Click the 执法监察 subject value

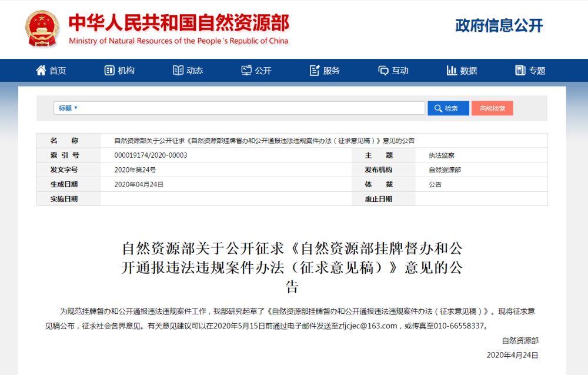click(442, 156)
